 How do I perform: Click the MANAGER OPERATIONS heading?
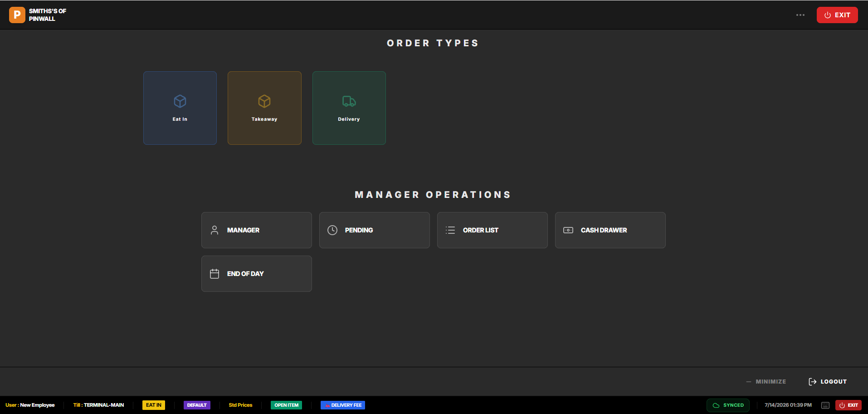pyautogui.click(x=433, y=195)
